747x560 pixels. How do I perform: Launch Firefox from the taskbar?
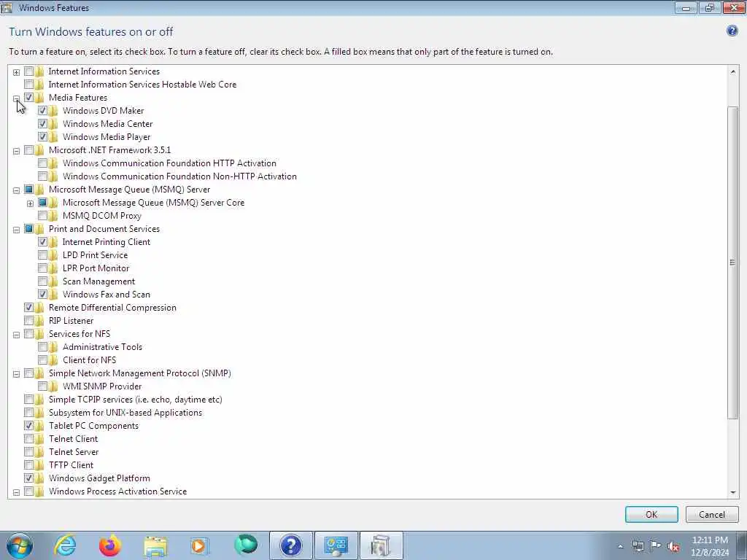pyautogui.click(x=110, y=545)
